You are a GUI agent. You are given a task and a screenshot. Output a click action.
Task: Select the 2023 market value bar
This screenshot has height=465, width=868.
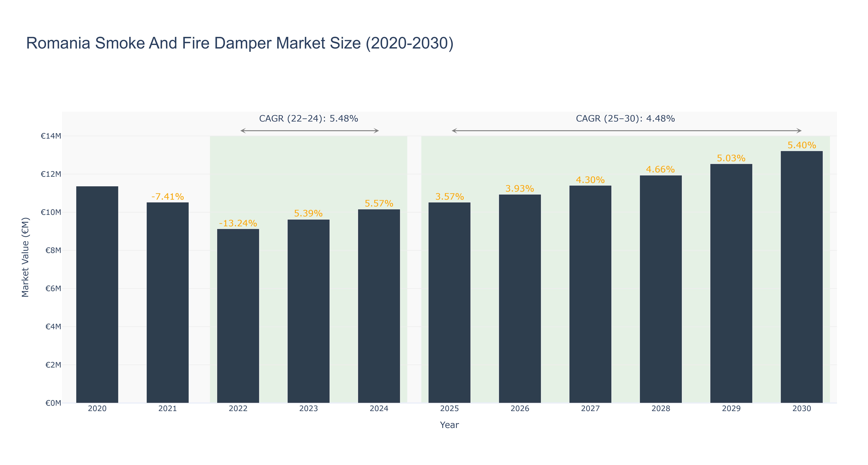point(308,311)
